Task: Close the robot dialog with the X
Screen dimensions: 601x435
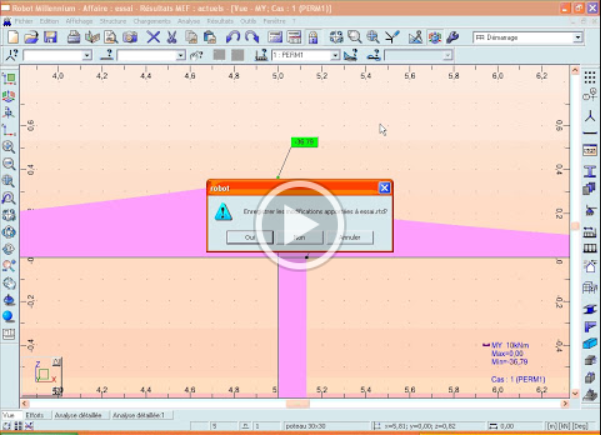Action: tap(384, 187)
